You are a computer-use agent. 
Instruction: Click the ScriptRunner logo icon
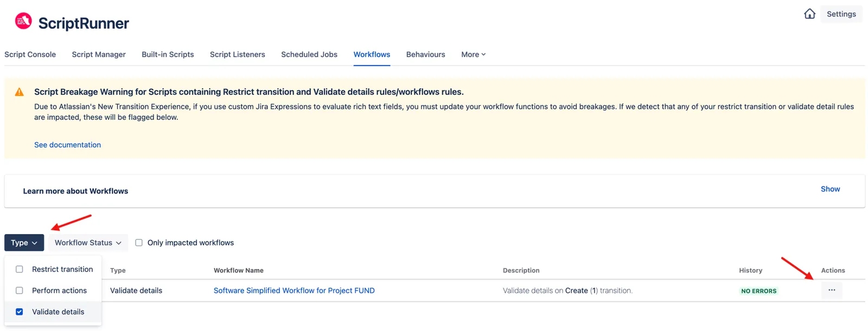point(23,21)
